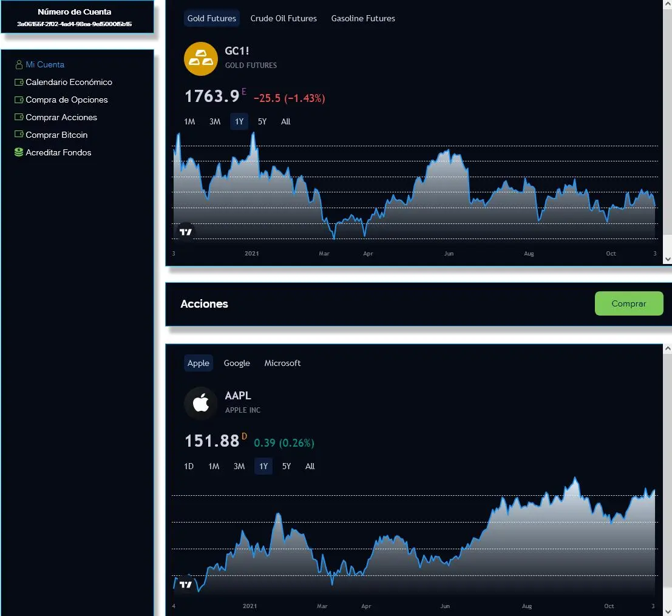The image size is (672, 616).
Task: Click wallet icon beside Comprar Bitcoin
Action: (x=19, y=134)
